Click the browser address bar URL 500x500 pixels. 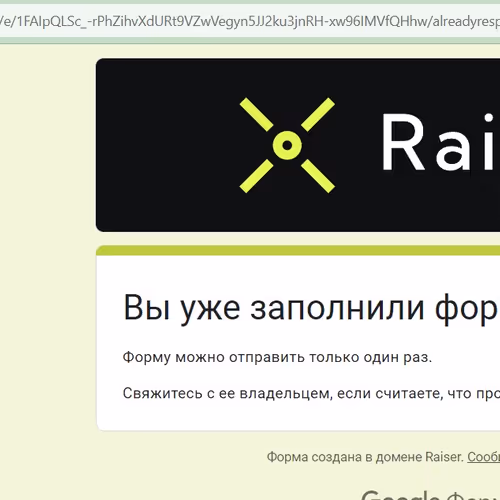pos(250,22)
